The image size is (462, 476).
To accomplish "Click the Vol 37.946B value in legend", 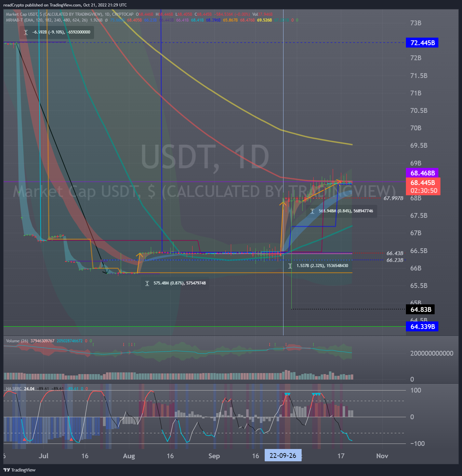I will click(262, 14).
